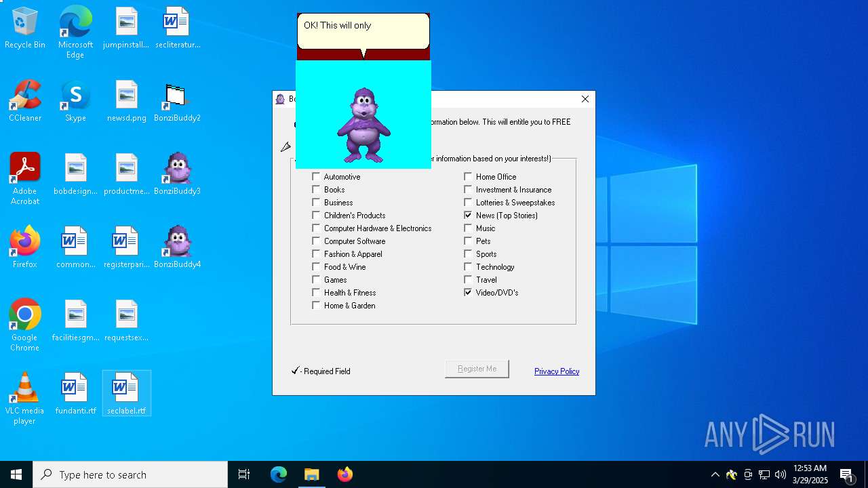The height and width of the screenshot is (488, 868).
Task: Open Task View from the taskbar
Action: (244, 474)
